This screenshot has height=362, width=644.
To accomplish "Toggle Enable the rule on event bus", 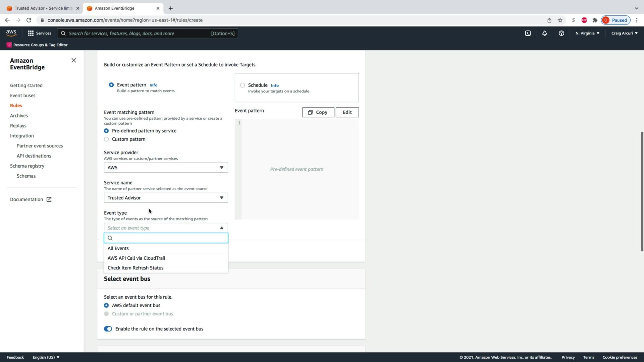I will click(x=108, y=329).
